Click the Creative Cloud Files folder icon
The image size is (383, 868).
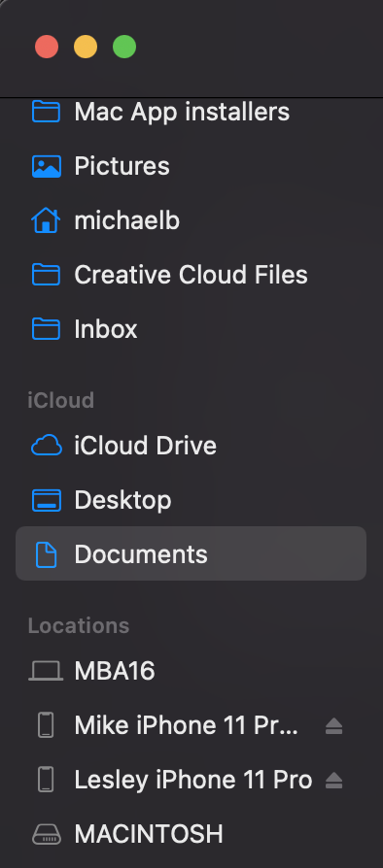click(x=46, y=275)
